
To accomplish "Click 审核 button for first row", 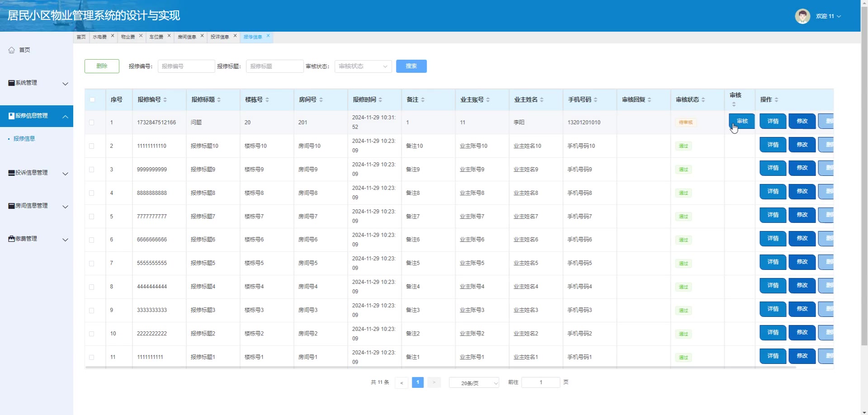I will click(741, 121).
